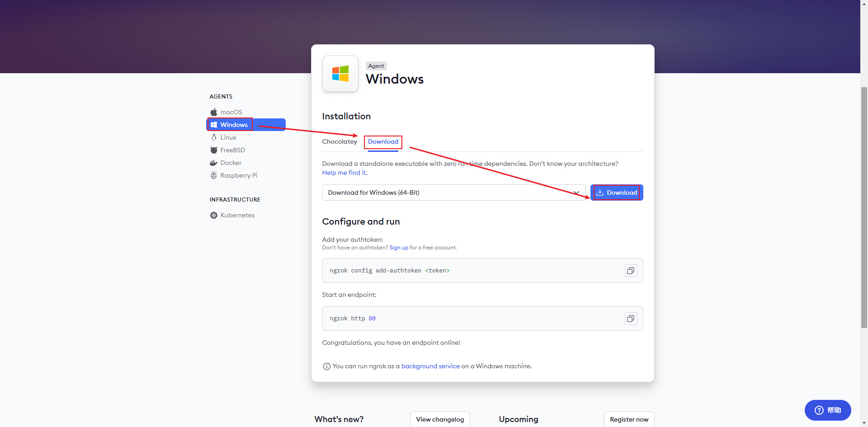This screenshot has width=868, height=427.
Task: Open the View changelog button
Action: pyautogui.click(x=440, y=419)
